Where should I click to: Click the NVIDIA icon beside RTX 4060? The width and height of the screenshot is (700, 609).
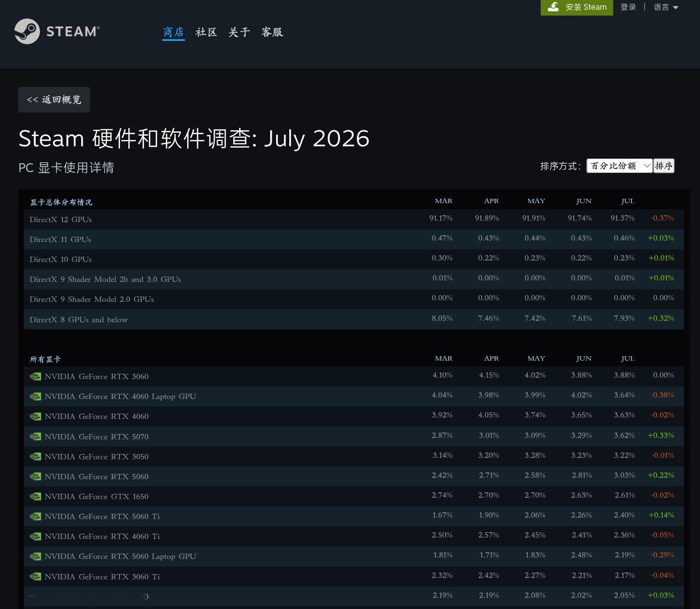[35, 416]
